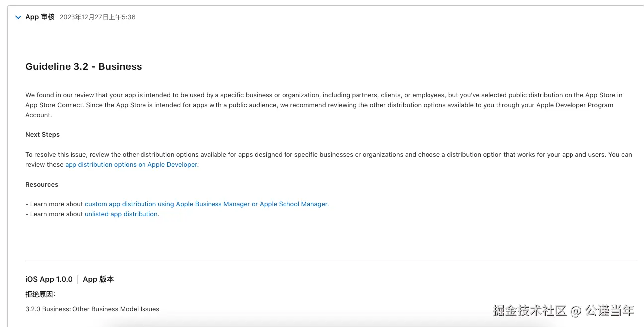Open the custom app distribution link
This screenshot has height=327, width=644.
point(206,204)
